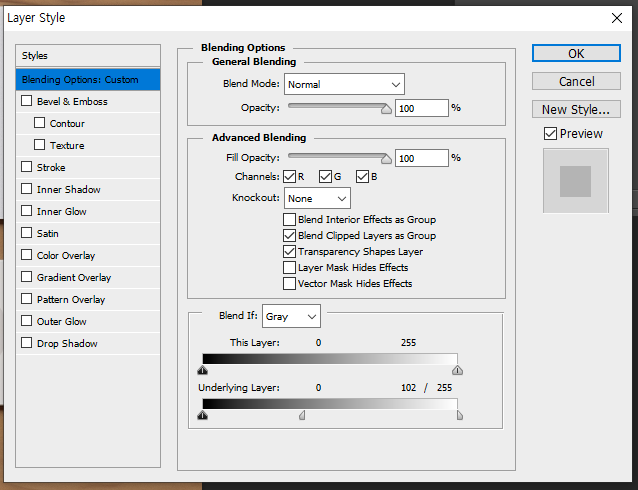Click the This Layer gradient bar
The image size is (638, 490).
pos(330,359)
